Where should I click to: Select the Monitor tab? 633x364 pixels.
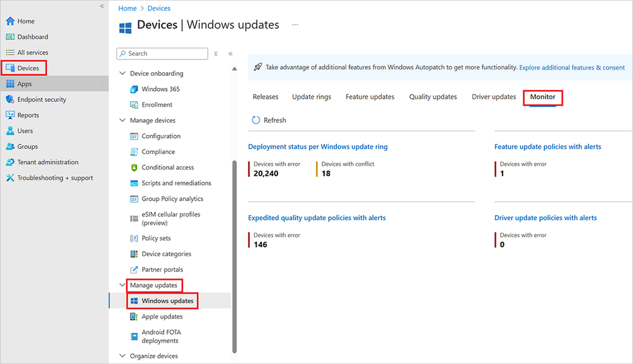tap(542, 97)
